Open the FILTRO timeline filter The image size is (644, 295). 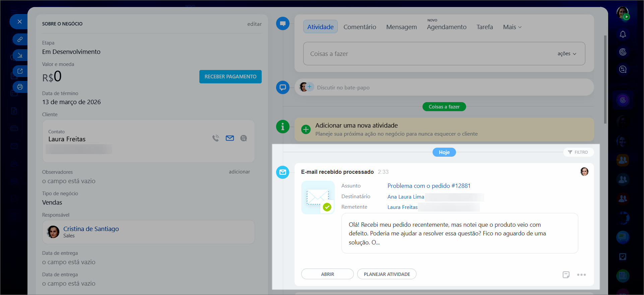pyautogui.click(x=578, y=152)
